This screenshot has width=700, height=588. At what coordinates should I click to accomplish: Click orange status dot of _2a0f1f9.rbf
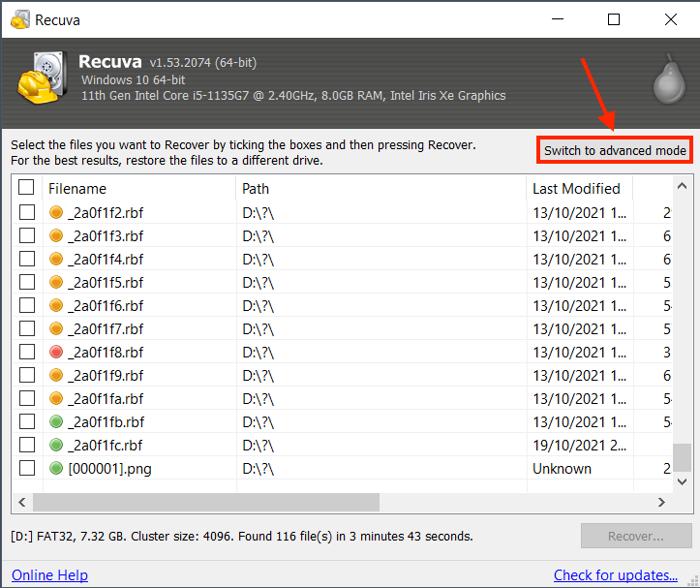pyautogui.click(x=56, y=375)
